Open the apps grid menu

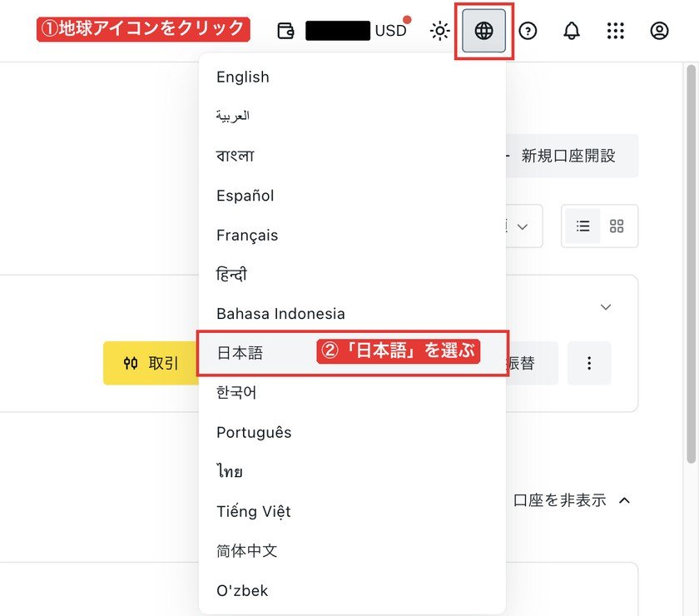[x=615, y=31]
